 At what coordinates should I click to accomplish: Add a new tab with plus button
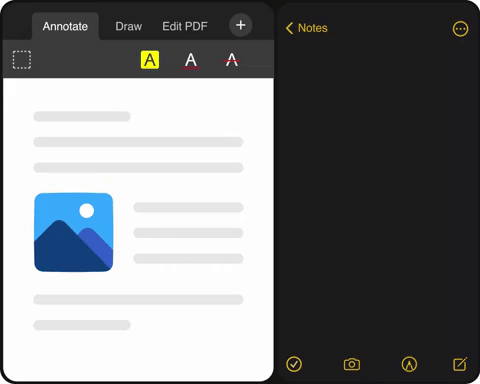[240, 25]
